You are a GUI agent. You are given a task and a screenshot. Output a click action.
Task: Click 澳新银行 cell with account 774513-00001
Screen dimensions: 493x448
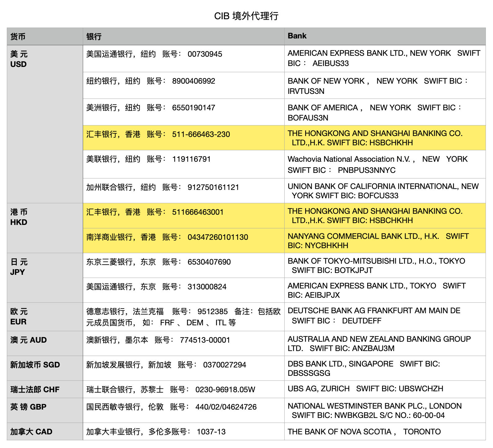pos(184,344)
